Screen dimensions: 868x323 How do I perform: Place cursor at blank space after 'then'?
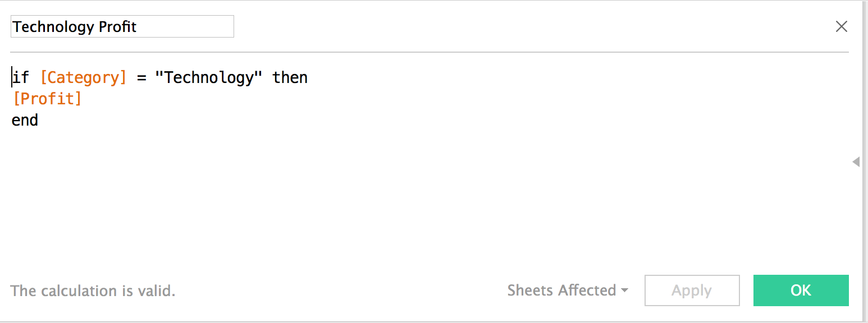449,77
